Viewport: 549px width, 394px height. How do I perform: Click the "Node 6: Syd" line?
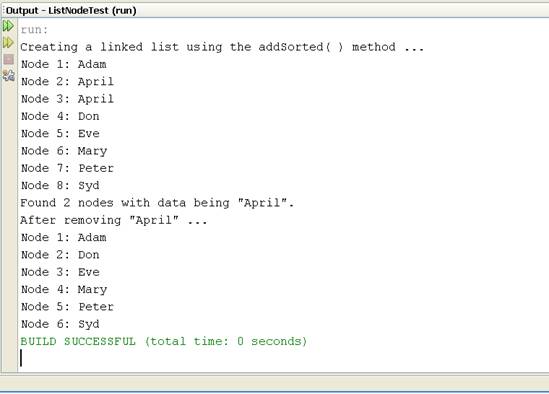coord(60,324)
